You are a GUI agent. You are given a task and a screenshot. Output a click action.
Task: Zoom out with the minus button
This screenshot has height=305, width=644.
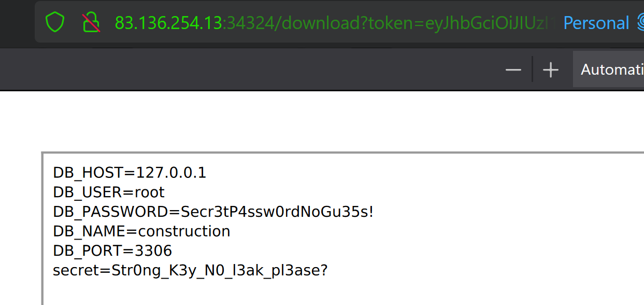513,70
